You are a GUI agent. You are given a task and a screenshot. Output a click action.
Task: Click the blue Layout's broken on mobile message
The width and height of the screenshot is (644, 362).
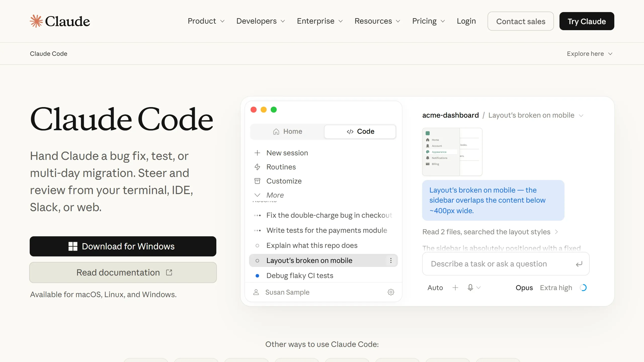coord(493,200)
